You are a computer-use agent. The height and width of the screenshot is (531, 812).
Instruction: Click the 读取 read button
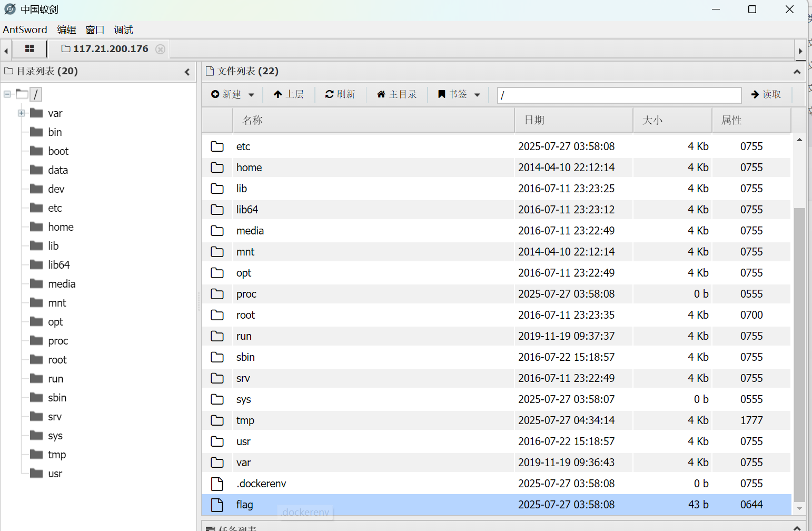[x=766, y=94]
